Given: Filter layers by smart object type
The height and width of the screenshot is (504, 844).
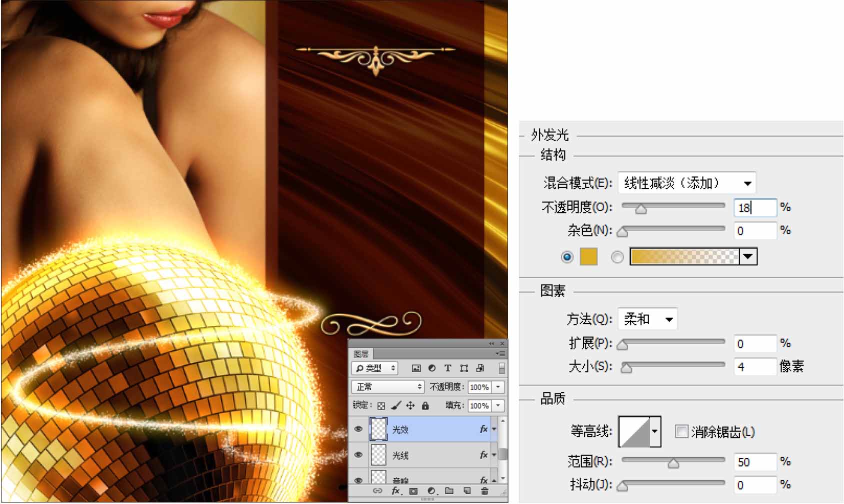Looking at the screenshot, I should pos(480,368).
